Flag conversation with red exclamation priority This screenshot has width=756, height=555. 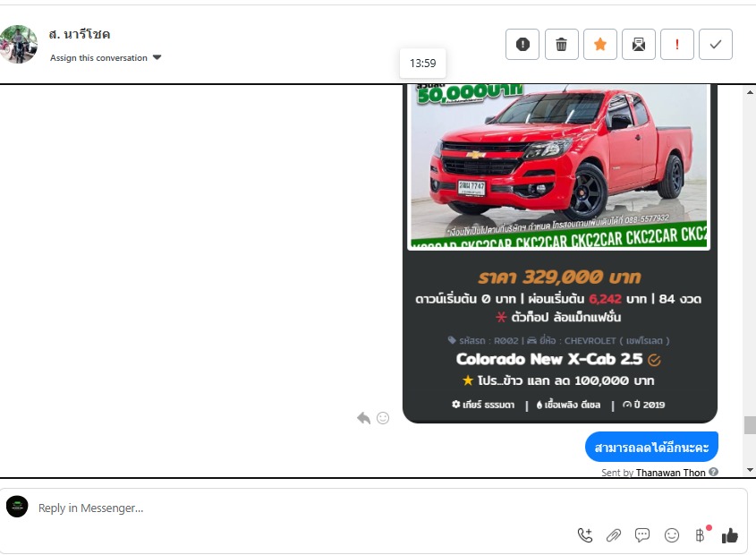677,45
